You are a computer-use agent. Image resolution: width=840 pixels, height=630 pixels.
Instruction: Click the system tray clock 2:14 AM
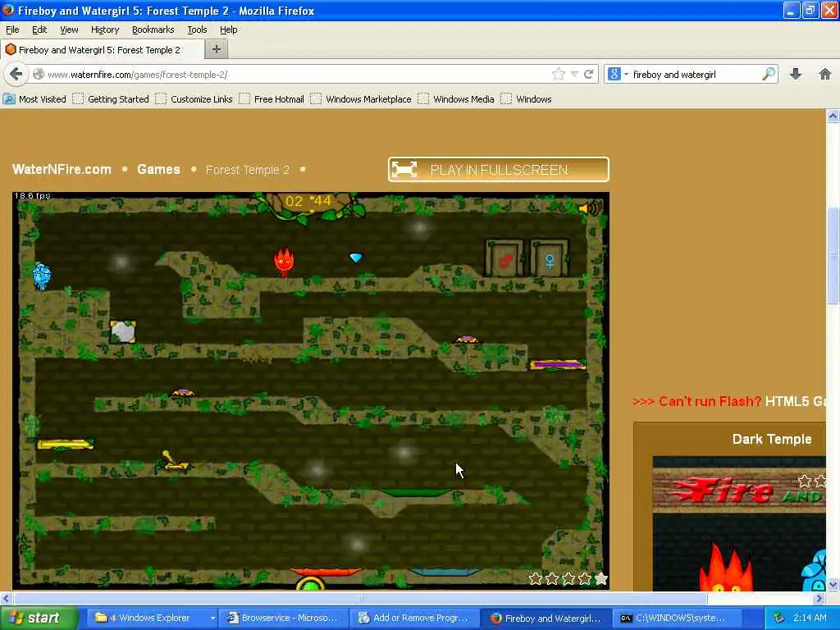pos(810,618)
